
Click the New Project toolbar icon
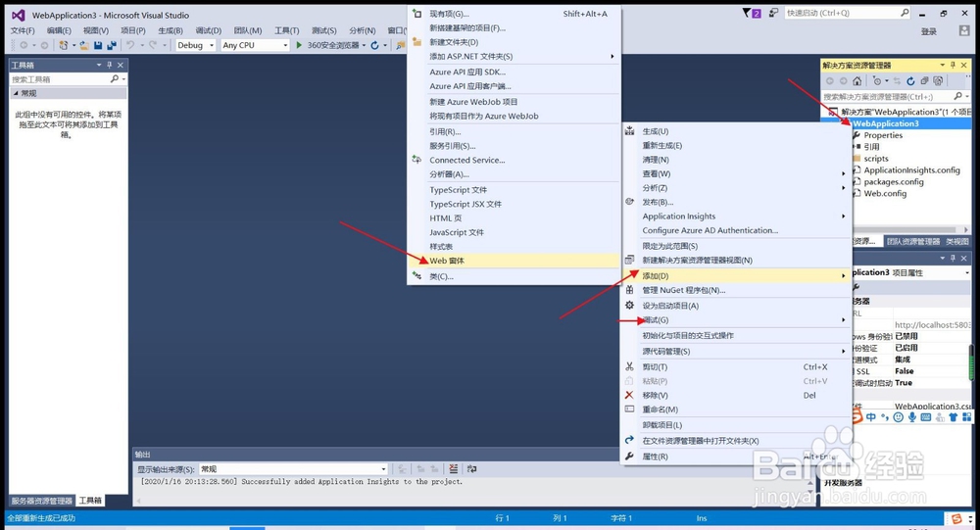tap(63, 45)
